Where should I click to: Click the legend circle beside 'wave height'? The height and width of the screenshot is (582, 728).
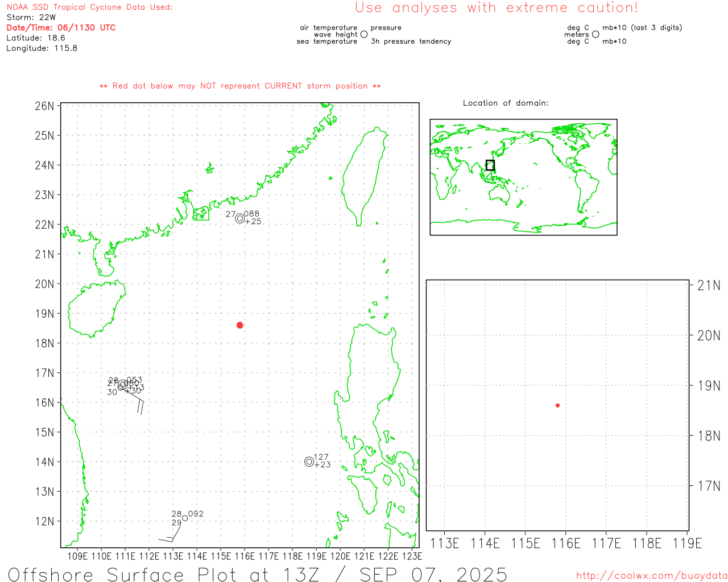[x=364, y=34]
